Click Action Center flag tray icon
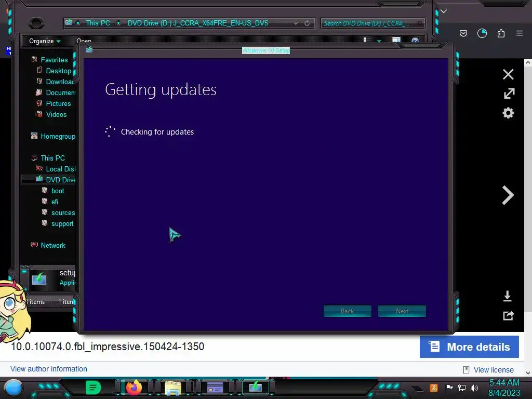This screenshot has width=532, height=399. point(449,388)
